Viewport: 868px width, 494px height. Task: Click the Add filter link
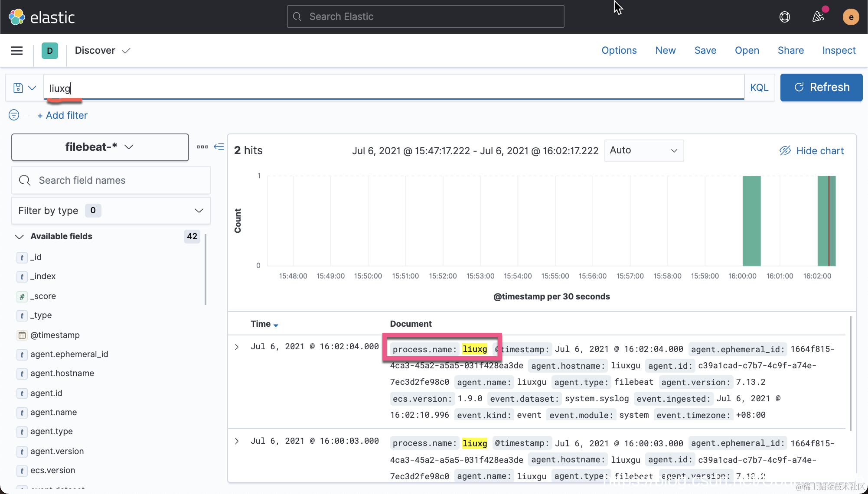pyautogui.click(x=62, y=115)
